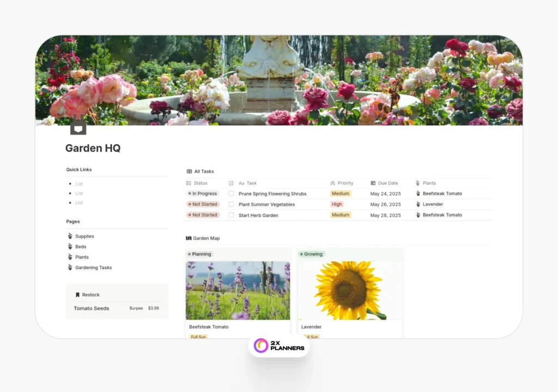Open the Status header to sort tasks
The height and width of the screenshot is (392, 558).
point(201,183)
